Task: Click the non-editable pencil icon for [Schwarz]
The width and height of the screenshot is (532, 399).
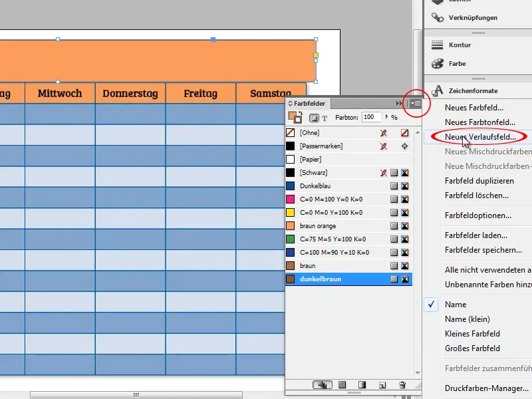Action: tap(384, 173)
